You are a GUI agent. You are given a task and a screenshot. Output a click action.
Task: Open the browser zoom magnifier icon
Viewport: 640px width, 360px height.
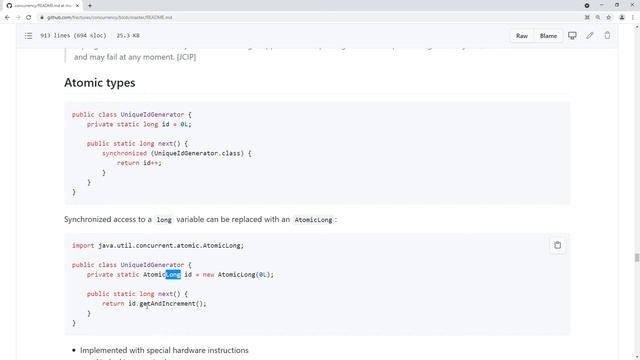point(598,18)
